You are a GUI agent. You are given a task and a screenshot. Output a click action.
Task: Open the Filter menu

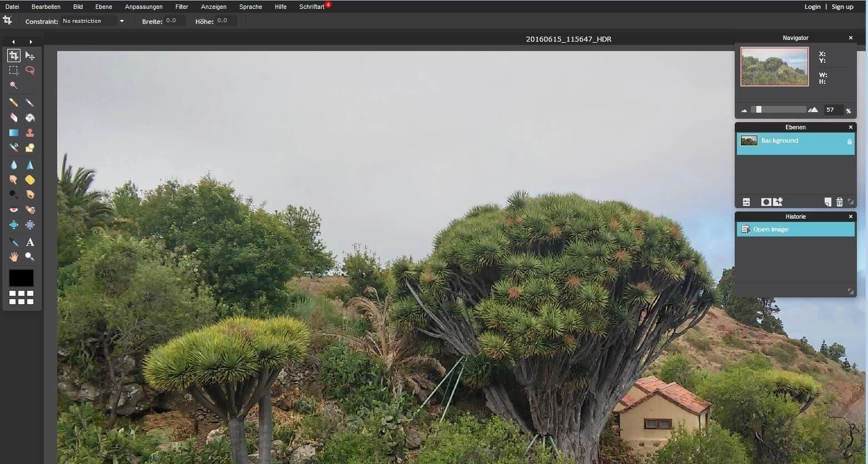coord(182,7)
